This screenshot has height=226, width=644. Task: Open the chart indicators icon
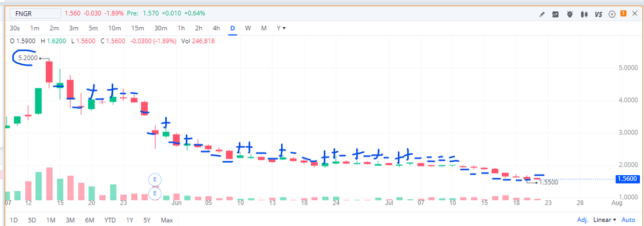pos(555,14)
